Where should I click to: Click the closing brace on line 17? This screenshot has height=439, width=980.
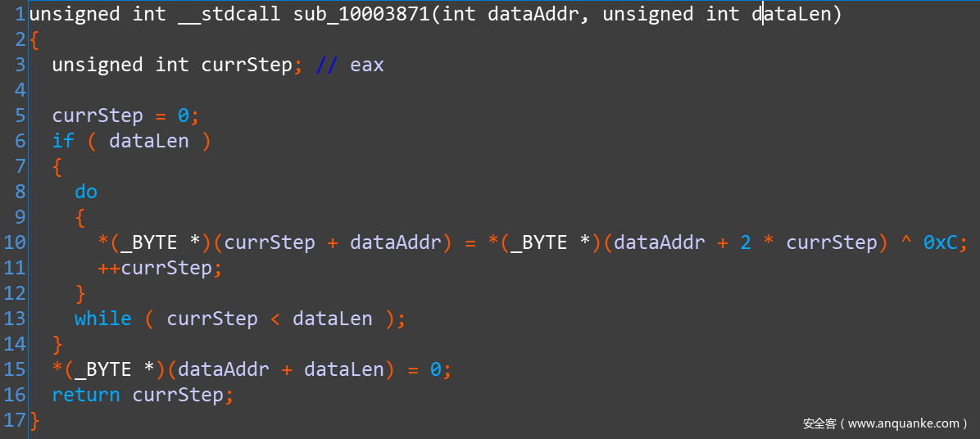coord(34,420)
